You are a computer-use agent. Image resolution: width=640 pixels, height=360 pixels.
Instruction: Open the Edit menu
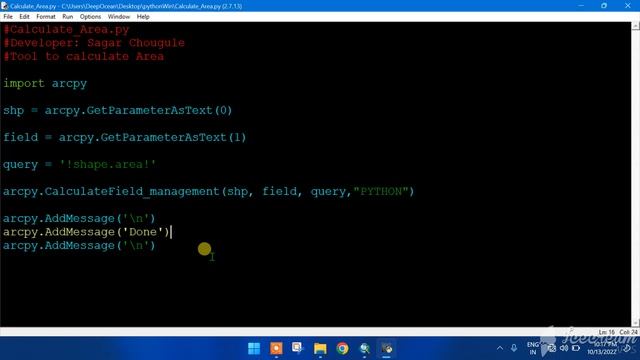[24, 17]
